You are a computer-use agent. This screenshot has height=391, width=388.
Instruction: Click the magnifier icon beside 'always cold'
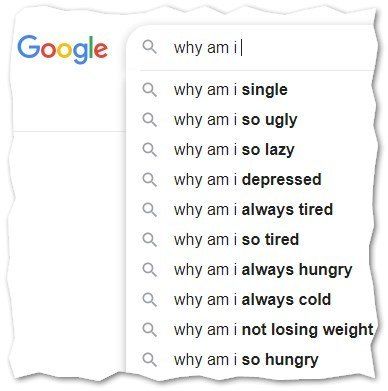149,300
